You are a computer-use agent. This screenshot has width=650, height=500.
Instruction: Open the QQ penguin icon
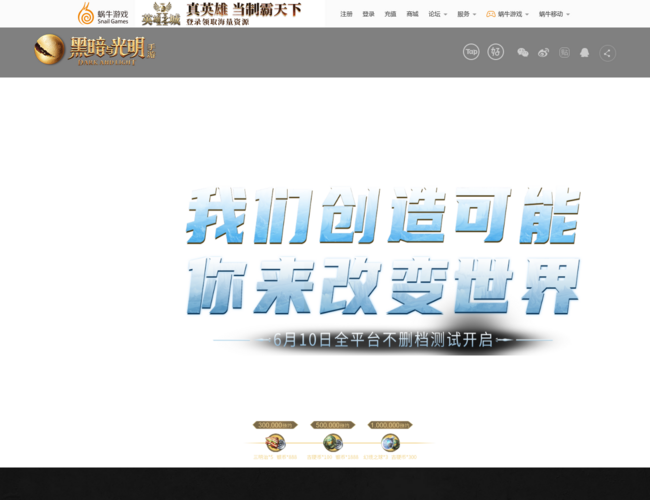[x=585, y=52]
